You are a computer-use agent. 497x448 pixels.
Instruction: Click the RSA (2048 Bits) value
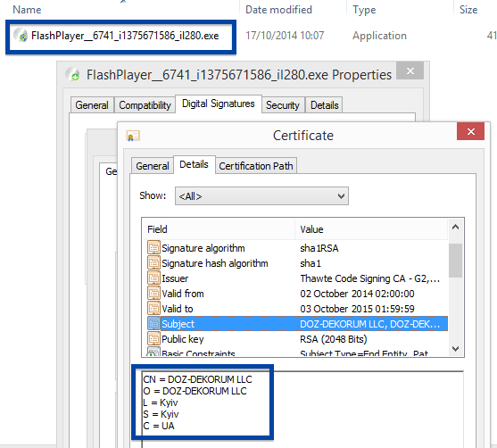point(334,339)
